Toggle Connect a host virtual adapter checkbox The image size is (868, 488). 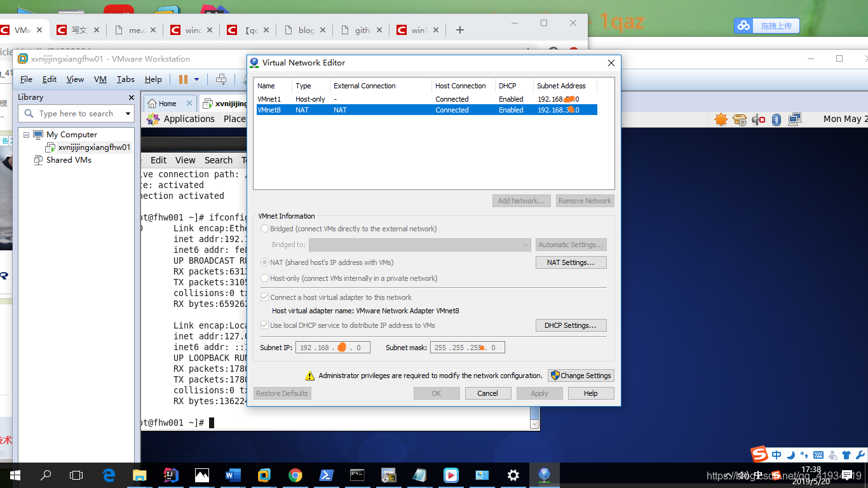(265, 297)
